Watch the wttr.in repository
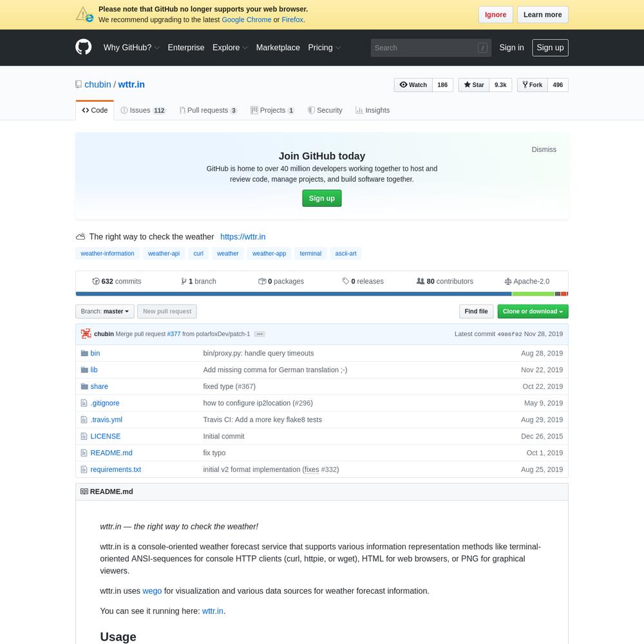Viewport: 644px width, 644px height. click(413, 85)
